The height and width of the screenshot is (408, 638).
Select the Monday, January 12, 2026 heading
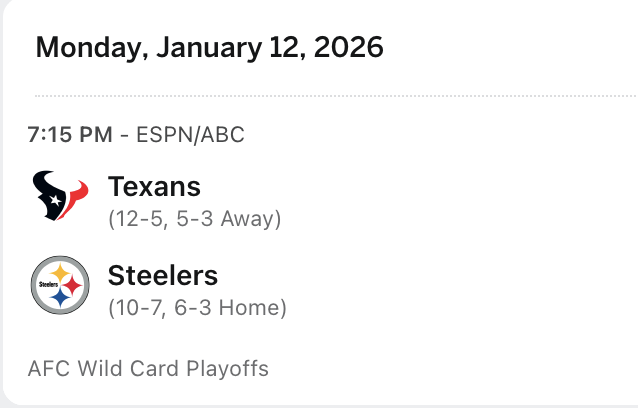[x=209, y=48]
